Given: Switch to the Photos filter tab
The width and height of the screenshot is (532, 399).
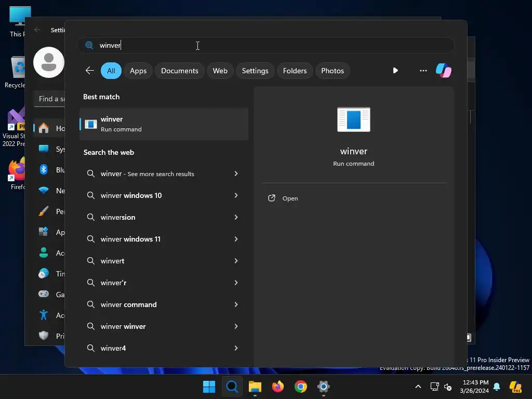Looking at the screenshot, I should pyautogui.click(x=332, y=71).
